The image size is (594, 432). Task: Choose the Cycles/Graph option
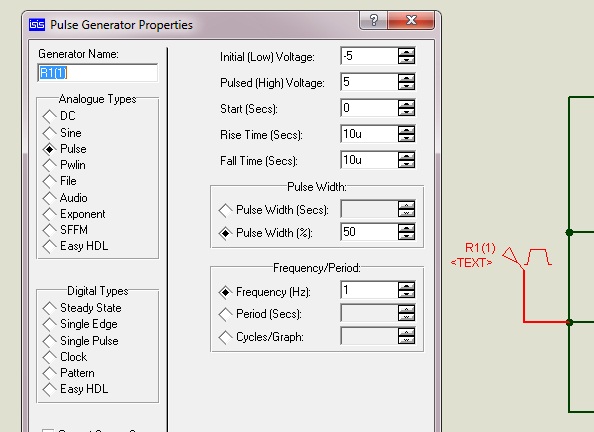pos(261,337)
